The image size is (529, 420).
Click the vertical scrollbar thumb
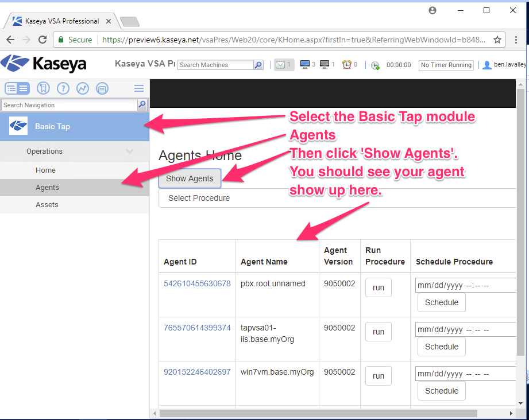520,223
